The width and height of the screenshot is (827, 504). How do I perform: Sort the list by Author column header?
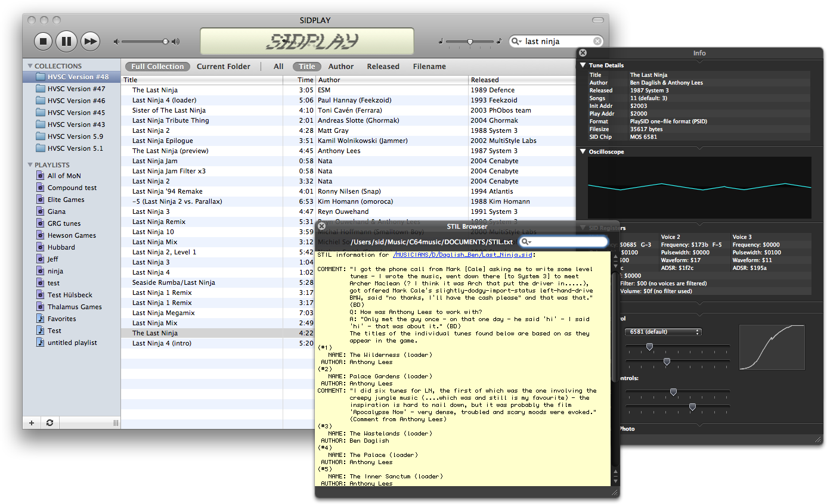pyautogui.click(x=392, y=80)
